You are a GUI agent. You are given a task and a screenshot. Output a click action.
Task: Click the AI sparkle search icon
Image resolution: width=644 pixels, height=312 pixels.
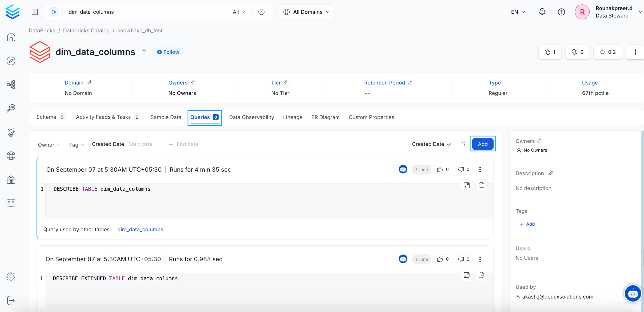click(54, 12)
